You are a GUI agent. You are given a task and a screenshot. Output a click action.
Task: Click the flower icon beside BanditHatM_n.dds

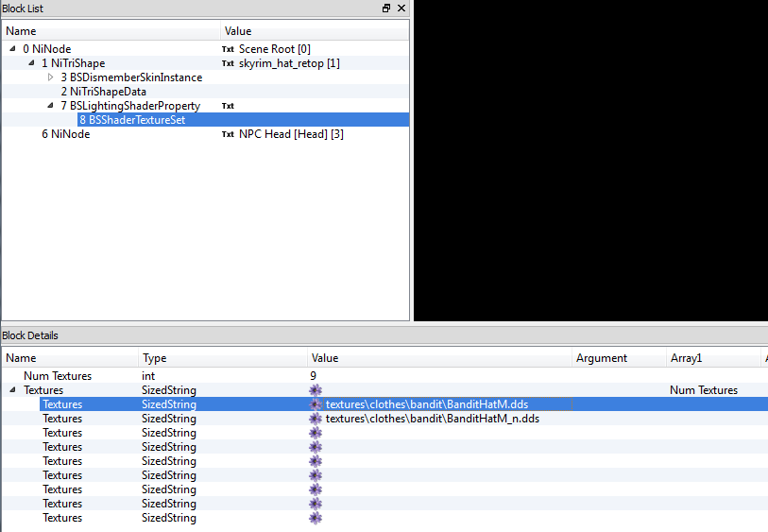pyautogui.click(x=316, y=419)
